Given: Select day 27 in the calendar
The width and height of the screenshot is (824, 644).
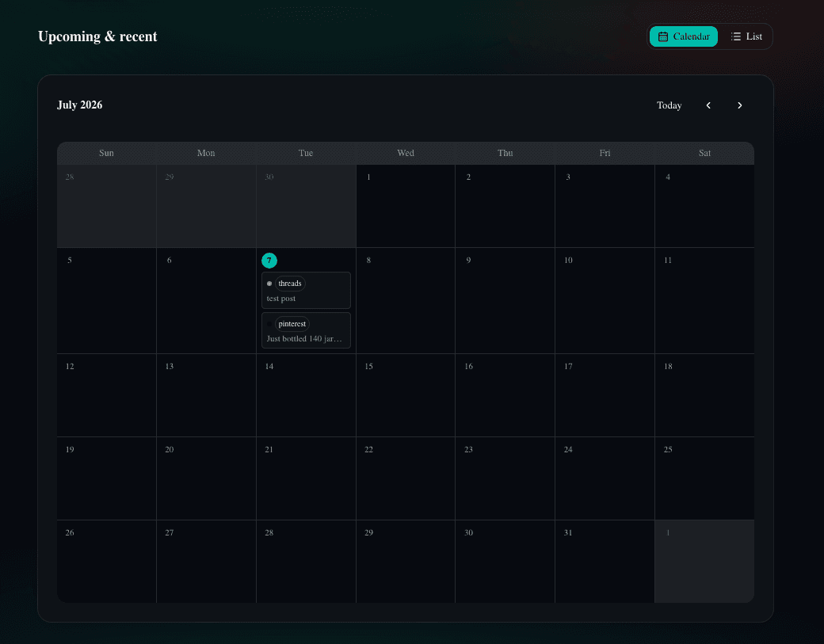Looking at the screenshot, I should [206, 562].
